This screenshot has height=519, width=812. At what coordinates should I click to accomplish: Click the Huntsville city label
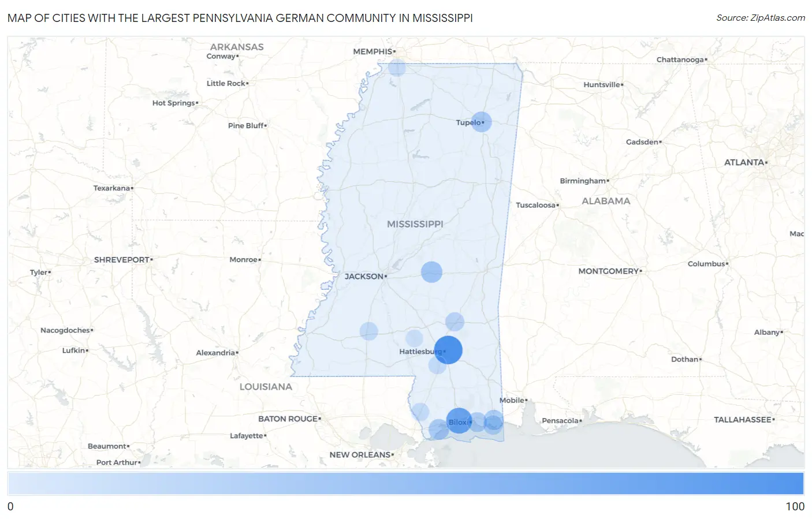coord(602,84)
